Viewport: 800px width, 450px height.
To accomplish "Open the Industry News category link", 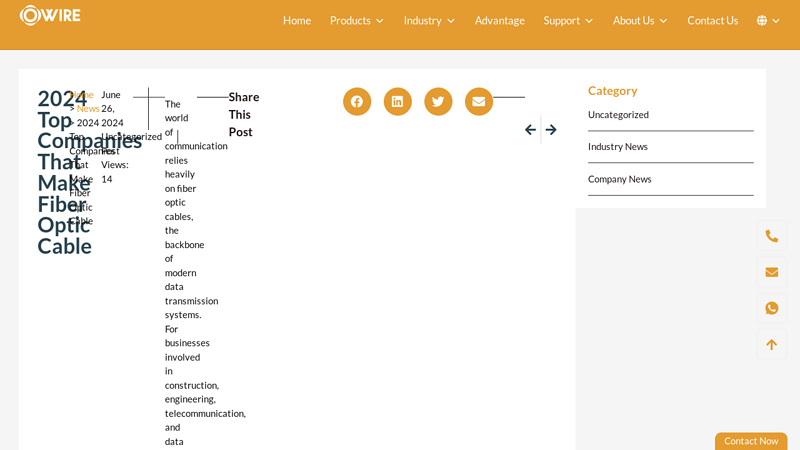I will coord(617,146).
